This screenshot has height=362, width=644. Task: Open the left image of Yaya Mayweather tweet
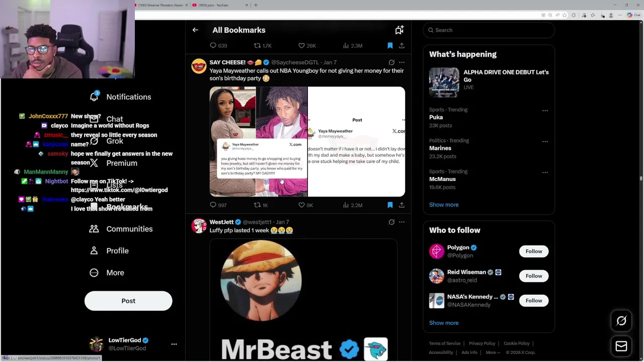[258, 142]
